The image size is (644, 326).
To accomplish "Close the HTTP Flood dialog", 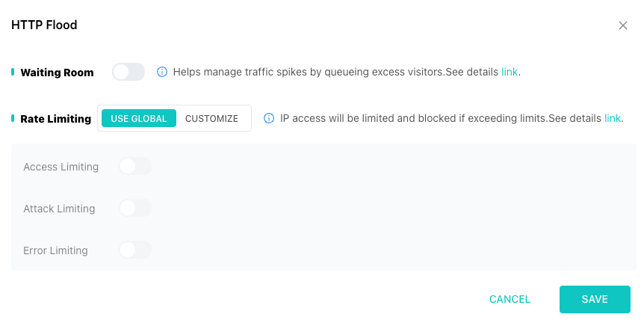I will pos(623,25).
